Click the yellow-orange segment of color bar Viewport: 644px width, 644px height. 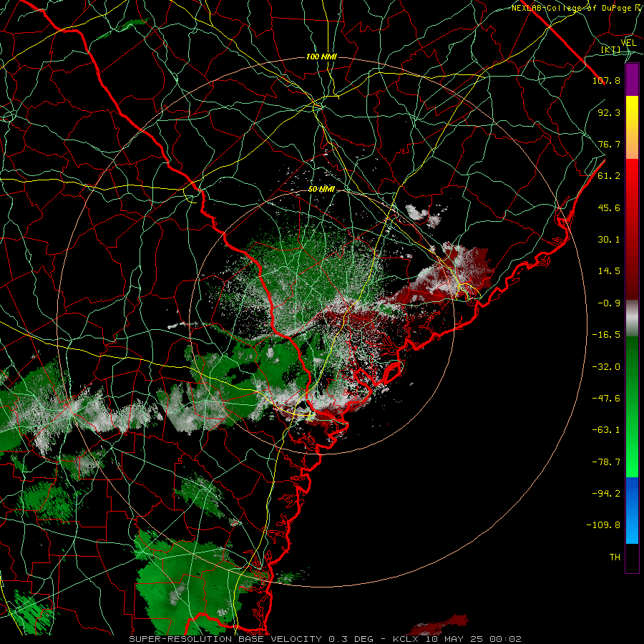(632, 127)
